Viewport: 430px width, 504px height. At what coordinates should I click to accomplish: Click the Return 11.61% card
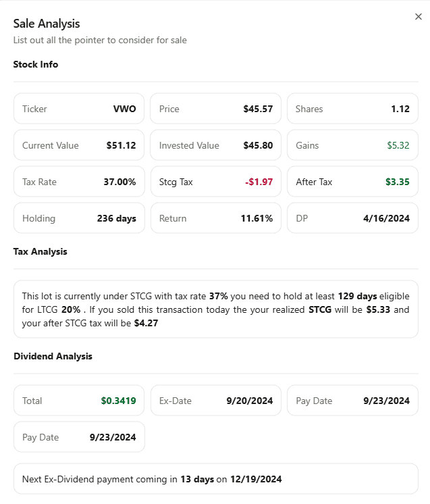coord(216,218)
